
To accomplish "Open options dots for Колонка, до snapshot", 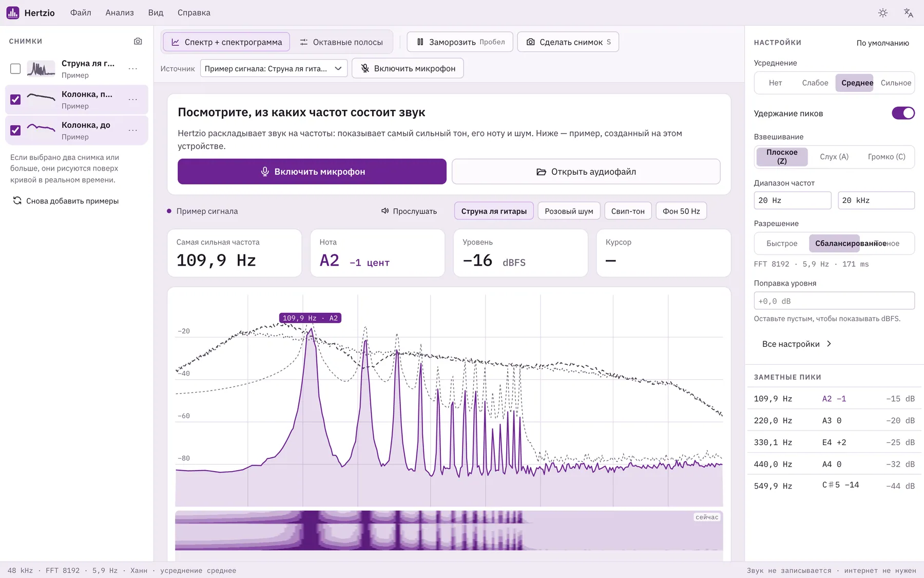I will click(133, 130).
